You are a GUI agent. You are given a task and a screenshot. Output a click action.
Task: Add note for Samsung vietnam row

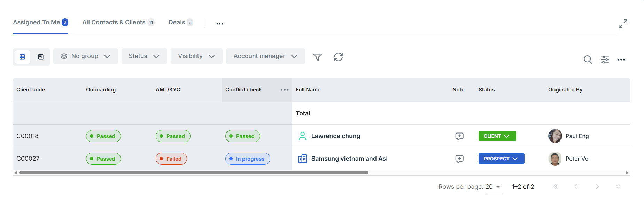pos(459,159)
